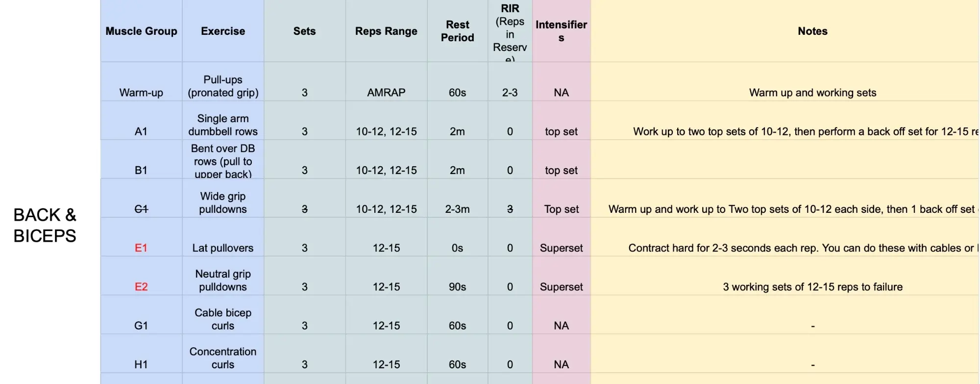
Task: Click the 90s rest period cell
Action: tap(457, 286)
